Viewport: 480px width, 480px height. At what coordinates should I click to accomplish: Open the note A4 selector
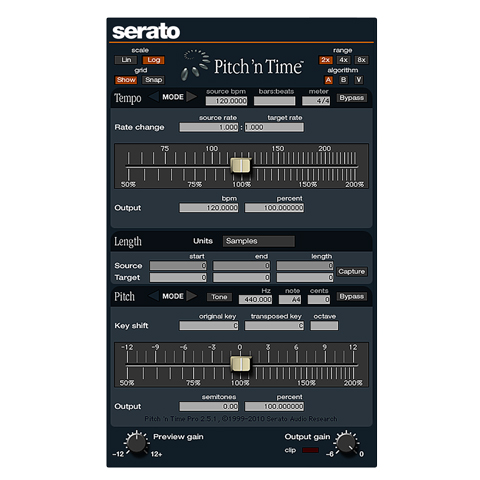[x=290, y=300]
